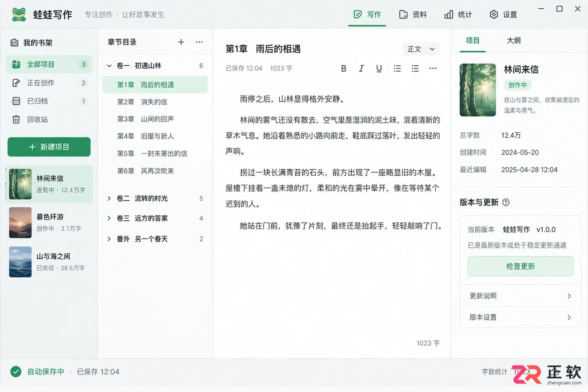Switch to the 写作 tab
Viewport: 588px width, 392px height.
(x=367, y=15)
